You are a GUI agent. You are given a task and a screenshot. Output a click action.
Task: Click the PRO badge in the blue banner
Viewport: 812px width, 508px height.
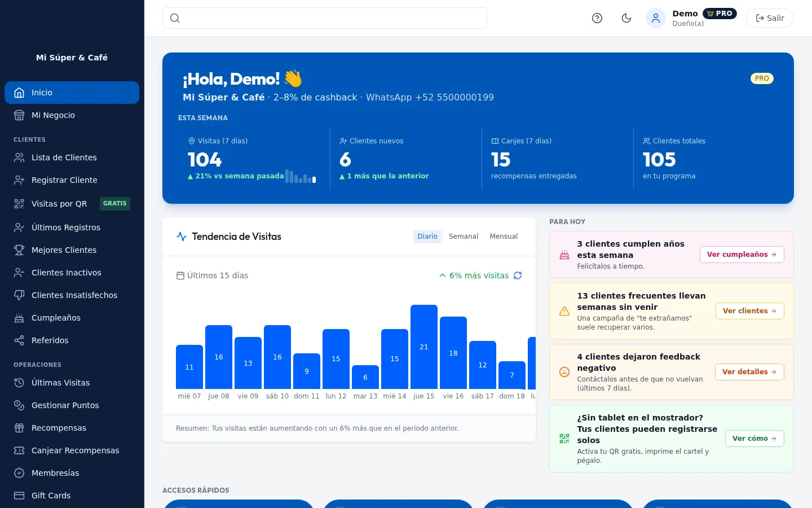point(762,78)
